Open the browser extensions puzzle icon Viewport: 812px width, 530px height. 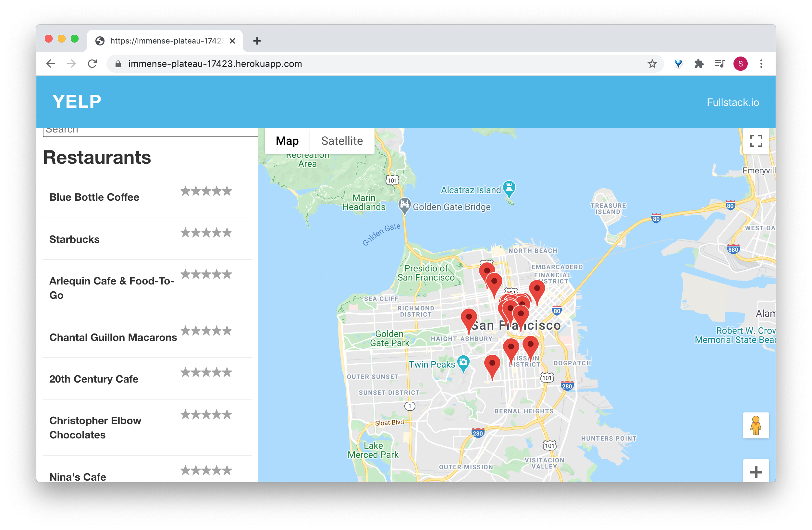point(699,64)
